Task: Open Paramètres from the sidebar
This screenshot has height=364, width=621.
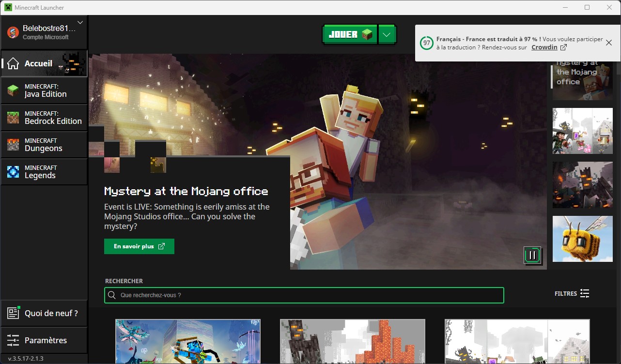Action: pyautogui.click(x=44, y=340)
